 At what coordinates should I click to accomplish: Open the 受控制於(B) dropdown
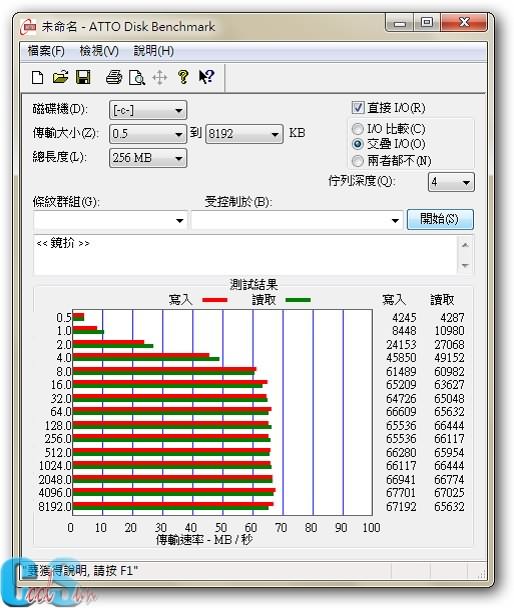[x=297, y=220]
